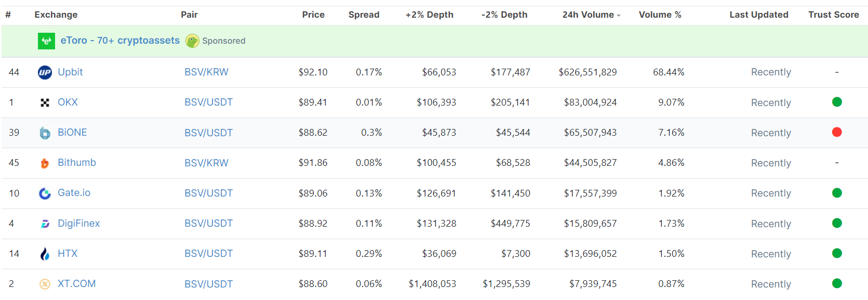Image resolution: width=868 pixels, height=300 pixels.
Task: Click the OKX exchange logo icon
Action: point(45,102)
